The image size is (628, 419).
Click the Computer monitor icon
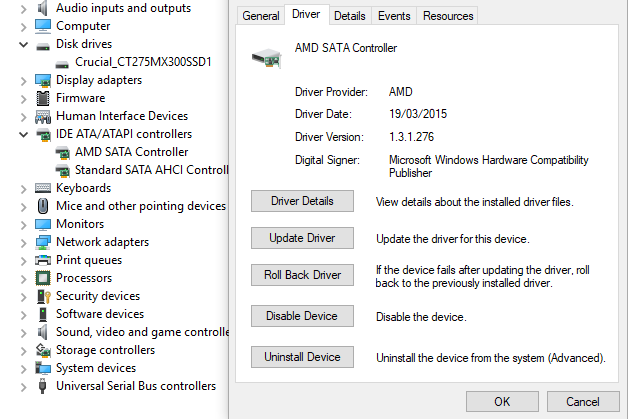43,26
